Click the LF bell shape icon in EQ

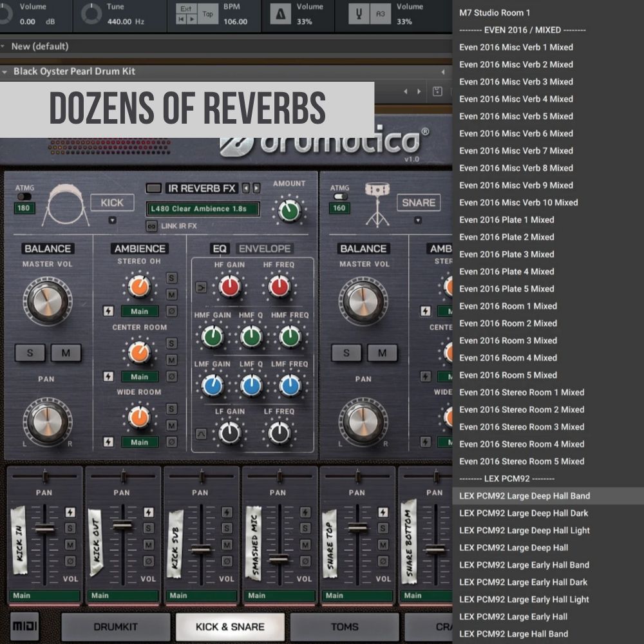tap(201, 433)
